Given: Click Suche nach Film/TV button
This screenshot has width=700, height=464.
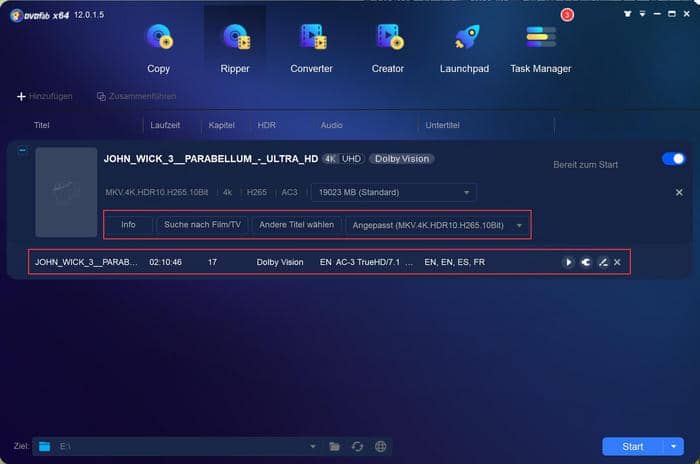Looking at the screenshot, I should pyautogui.click(x=202, y=225).
